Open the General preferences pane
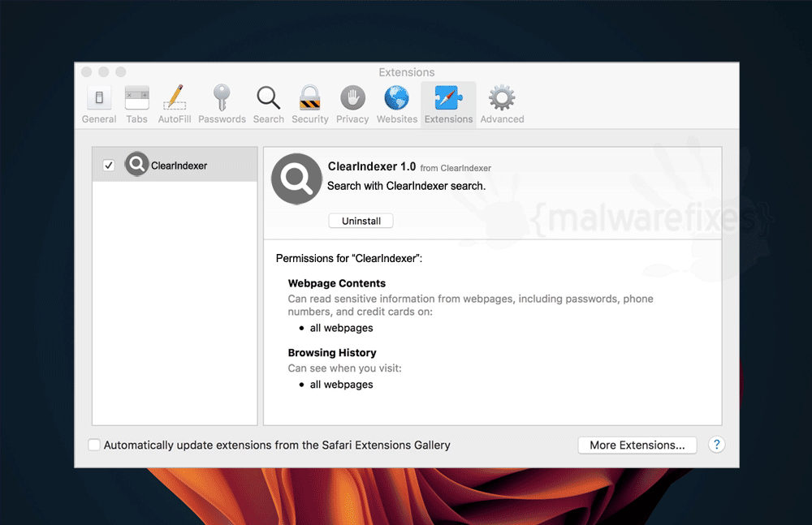 pyautogui.click(x=99, y=105)
